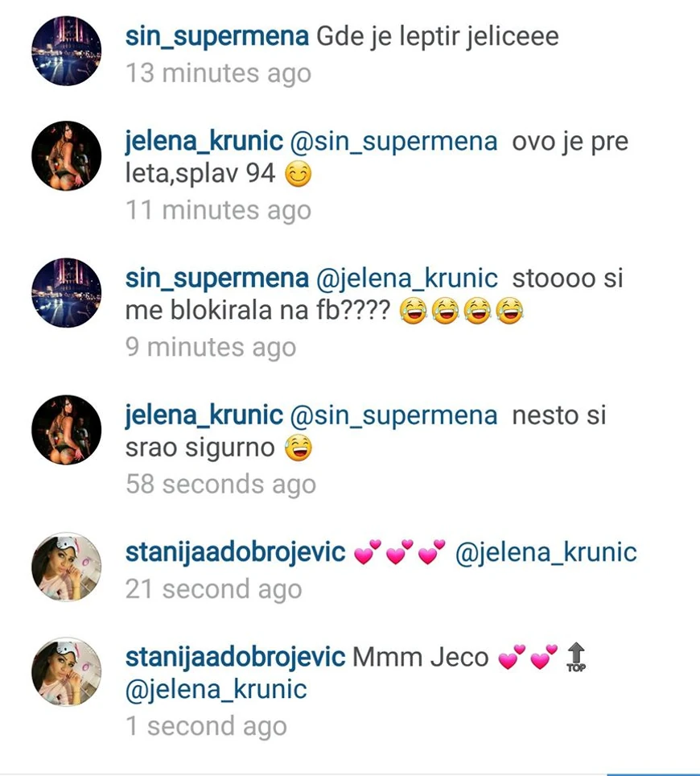Open stanijaadobrojevic username in "Mmm Jeco" comment
Image resolution: width=700 pixels, height=776 pixels.
point(236,657)
